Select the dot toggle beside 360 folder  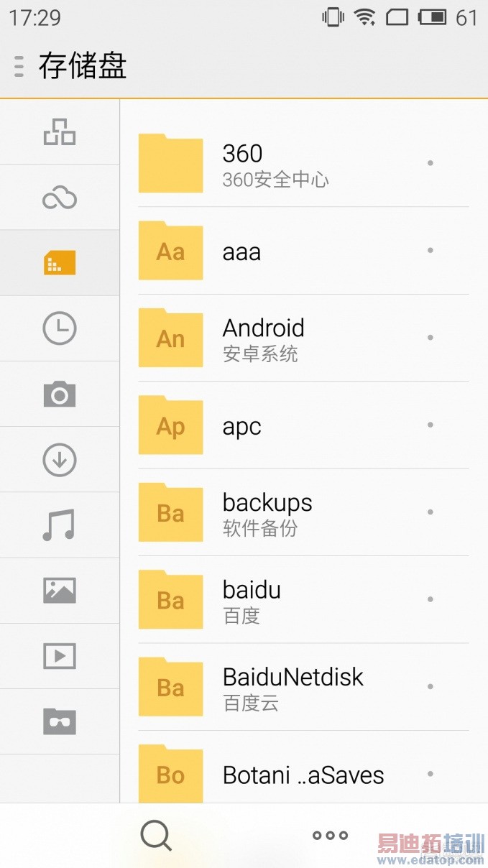[x=431, y=163]
